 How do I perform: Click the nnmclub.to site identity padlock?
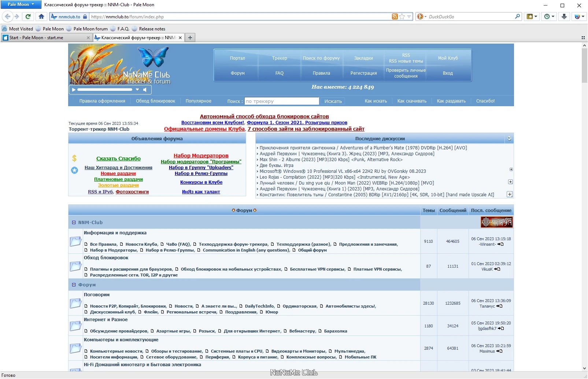[85, 16]
